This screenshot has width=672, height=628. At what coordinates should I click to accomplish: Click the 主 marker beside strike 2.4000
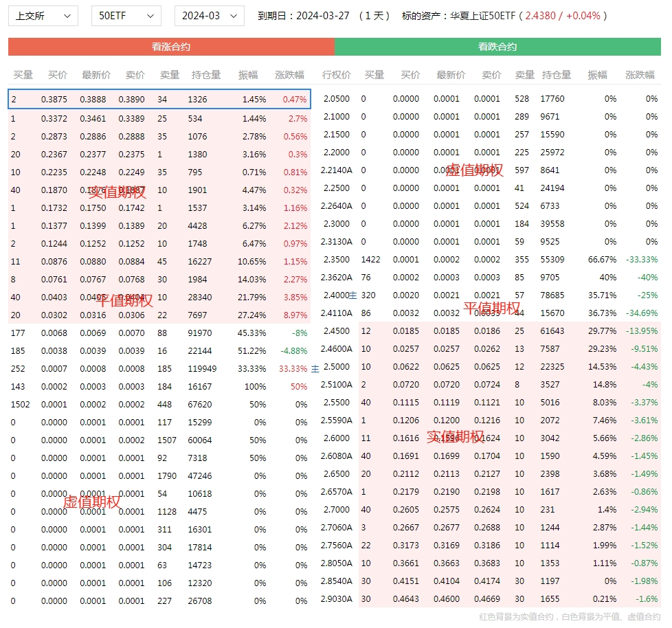pos(352,295)
